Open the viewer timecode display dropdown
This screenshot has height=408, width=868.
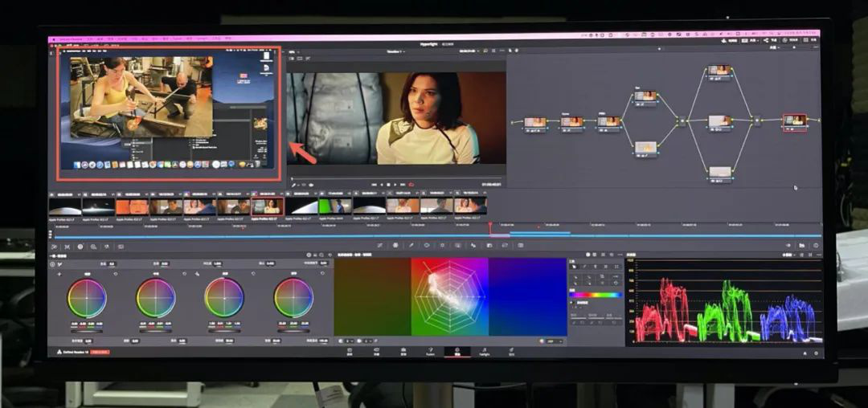coord(469,51)
